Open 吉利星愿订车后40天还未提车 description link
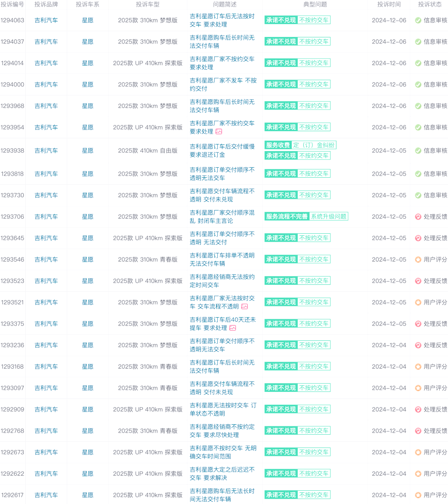Image resolution: width=448 pixels, height=504 pixels. pyautogui.click(x=223, y=324)
